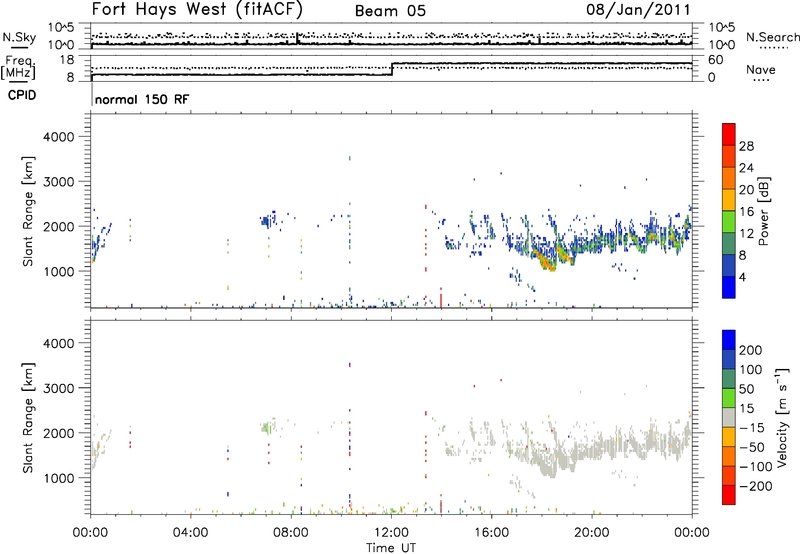
Task: Click the "28" tick on Power colorbar
Action: click(x=746, y=146)
